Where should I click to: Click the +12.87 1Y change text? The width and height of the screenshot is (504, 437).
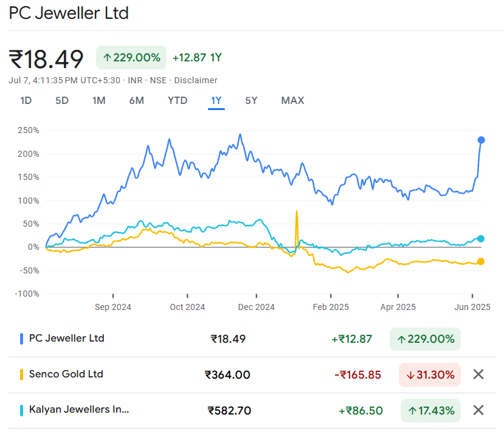point(198,58)
